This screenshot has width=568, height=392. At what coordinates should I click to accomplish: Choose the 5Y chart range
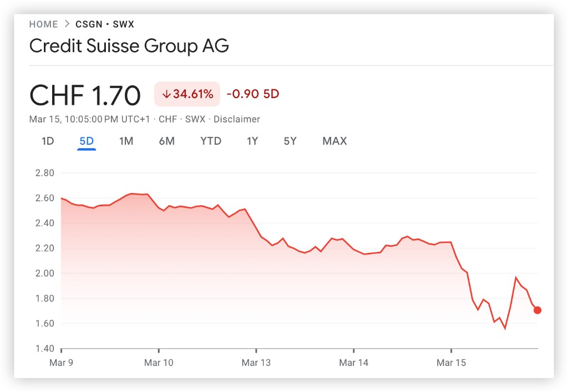[x=290, y=141]
